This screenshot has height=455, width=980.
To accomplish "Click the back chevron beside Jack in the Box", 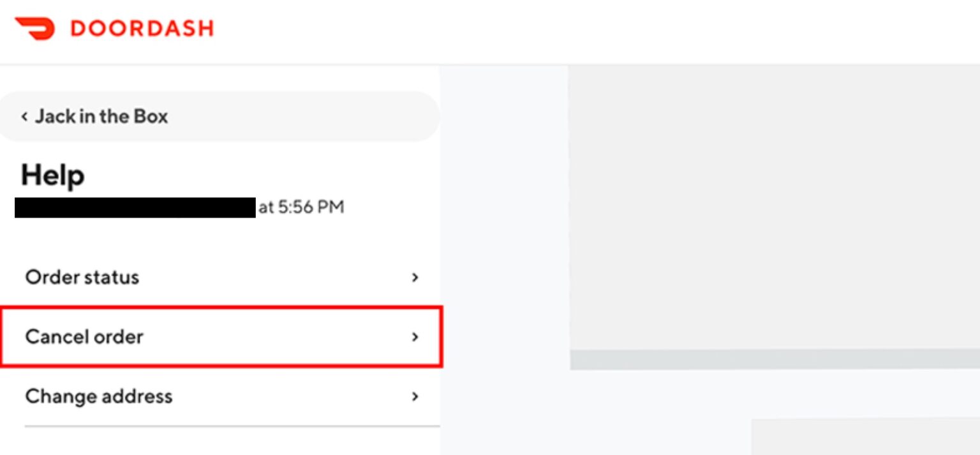I will coord(24,116).
